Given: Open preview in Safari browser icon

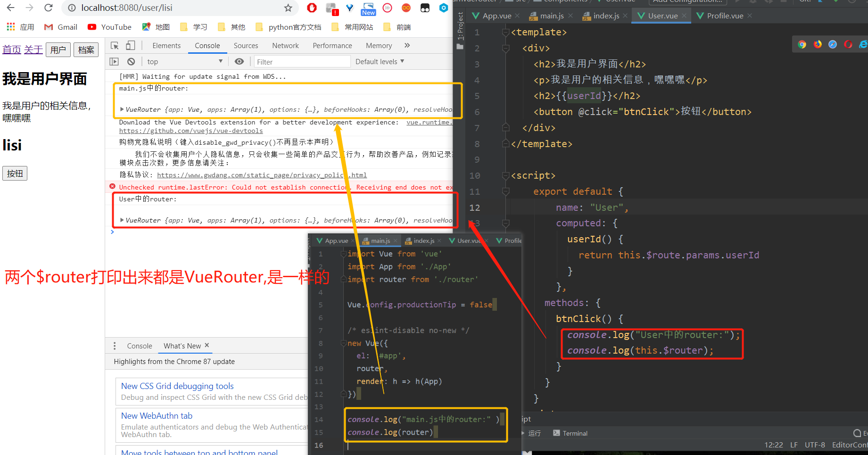Looking at the screenshot, I should point(833,44).
